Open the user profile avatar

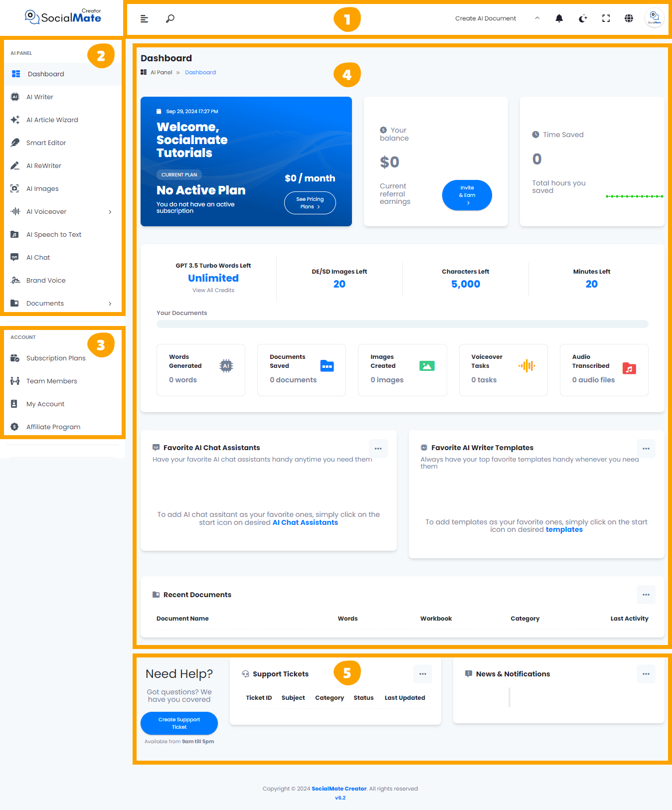654,18
